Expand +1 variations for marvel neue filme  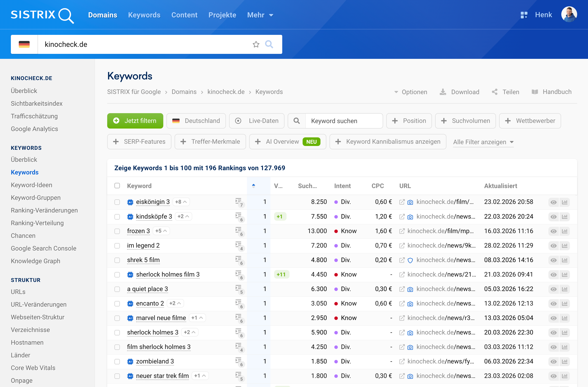point(197,318)
